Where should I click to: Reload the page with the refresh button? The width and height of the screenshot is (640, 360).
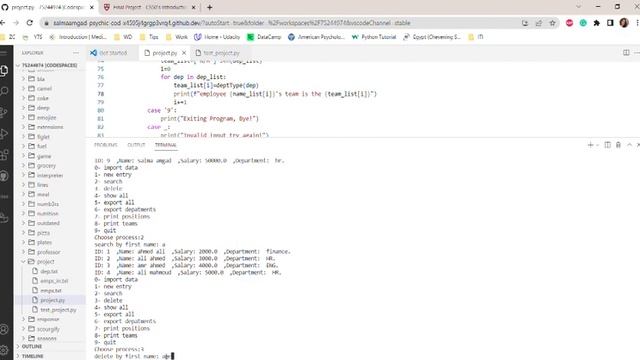click(x=29, y=23)
